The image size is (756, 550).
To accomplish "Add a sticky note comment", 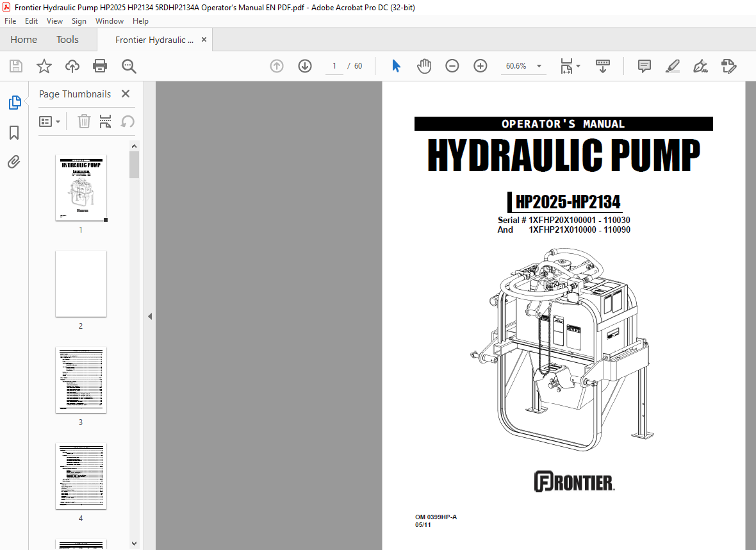I will pyautogui.click(x=644, y=66).
